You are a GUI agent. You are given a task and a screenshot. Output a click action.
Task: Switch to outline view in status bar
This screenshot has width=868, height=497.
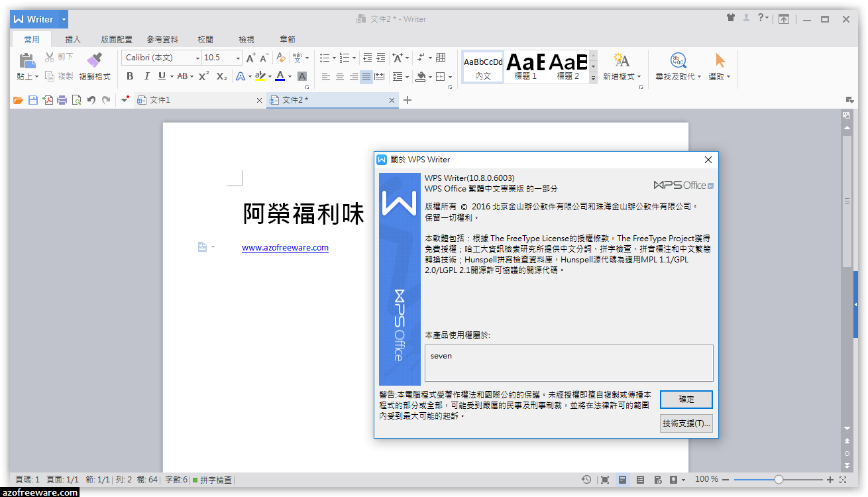(x=640, y=479)
